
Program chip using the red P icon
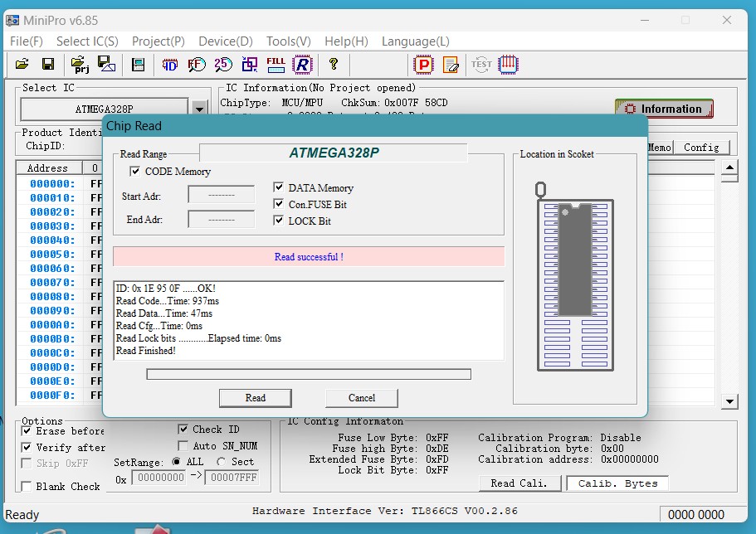pyautogui.click(x=423, y=64)
